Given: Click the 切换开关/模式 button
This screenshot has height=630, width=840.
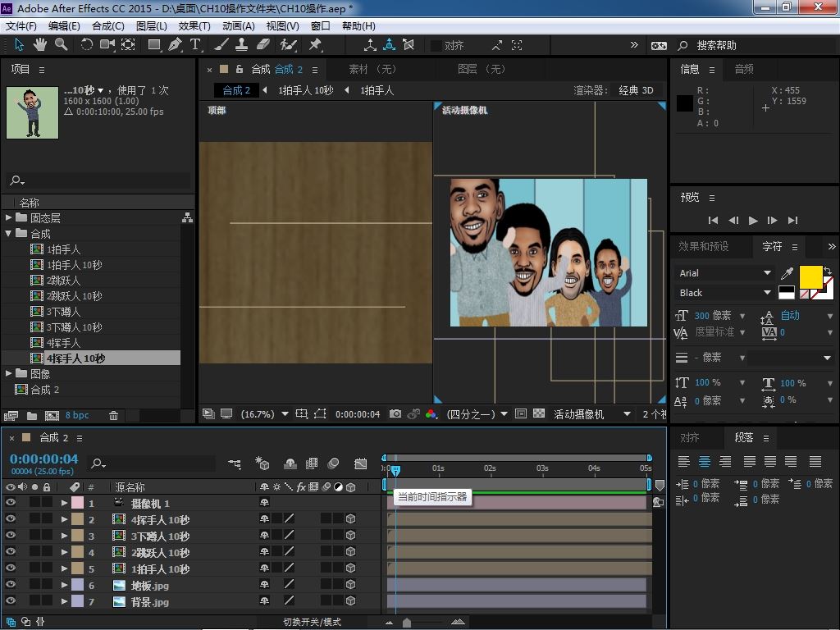Looking at the screenshot, I should click(x=312, y=622).
